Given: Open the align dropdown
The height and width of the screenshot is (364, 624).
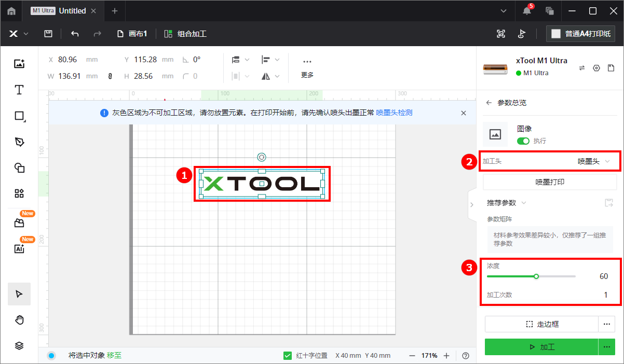Looking at the screenshot, I should [271, 60].
